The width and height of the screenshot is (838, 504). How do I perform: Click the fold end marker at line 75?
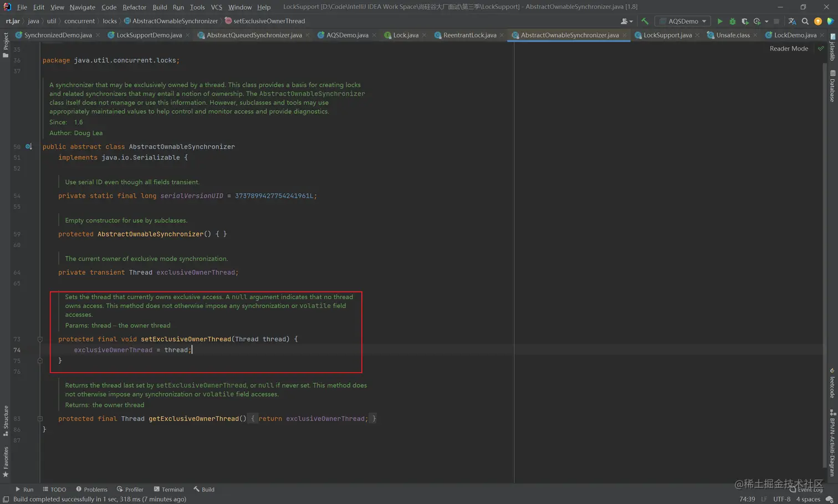[x=40, y=361]
